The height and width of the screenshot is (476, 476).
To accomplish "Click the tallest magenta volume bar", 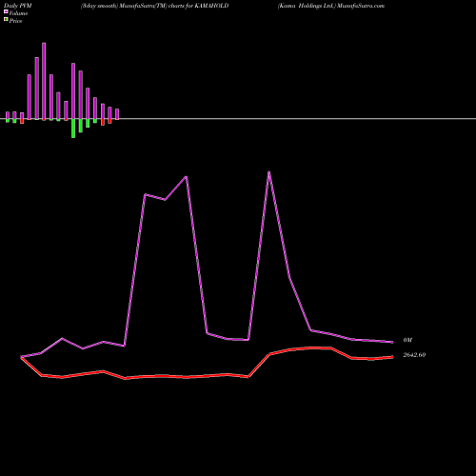I will tap(44, 81).
